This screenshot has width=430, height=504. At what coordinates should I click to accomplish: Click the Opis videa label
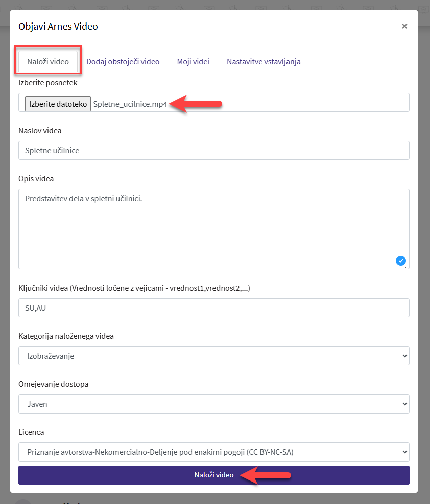(x=36, y=178)
